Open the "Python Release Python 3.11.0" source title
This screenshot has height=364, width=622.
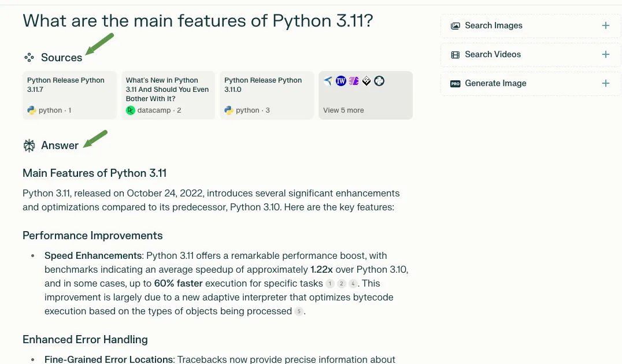coord(263,85)
